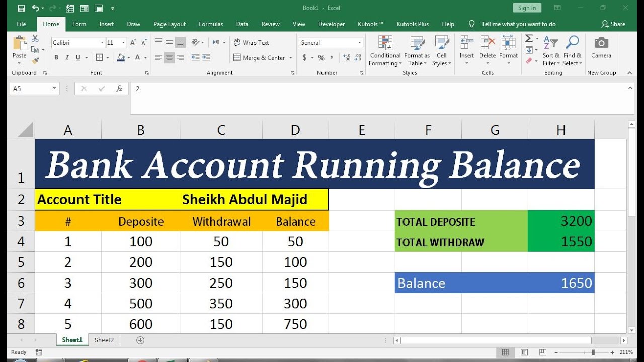Undo the last action

pyautogui.click(x=35, y=8)
